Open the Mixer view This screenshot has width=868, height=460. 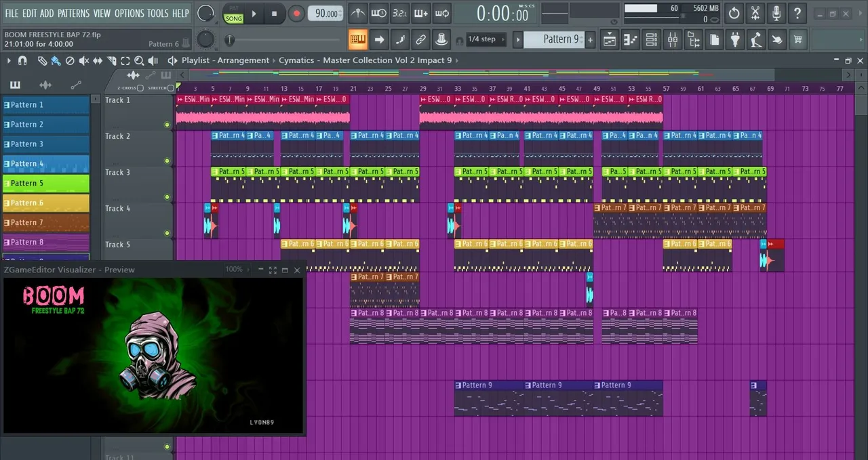673,39
